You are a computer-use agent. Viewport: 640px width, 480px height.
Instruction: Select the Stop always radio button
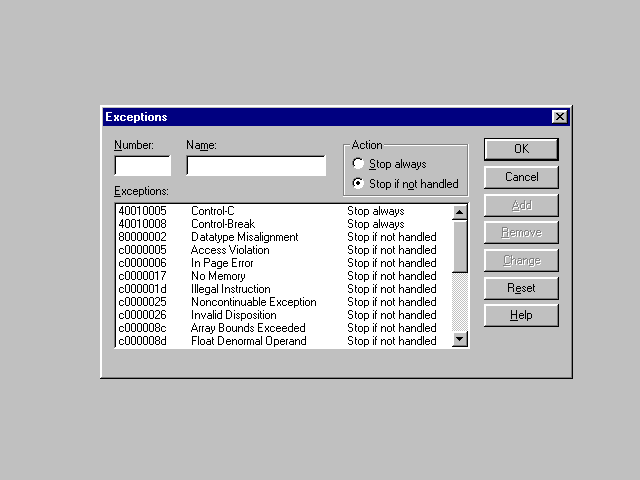(x=359, y=164)
